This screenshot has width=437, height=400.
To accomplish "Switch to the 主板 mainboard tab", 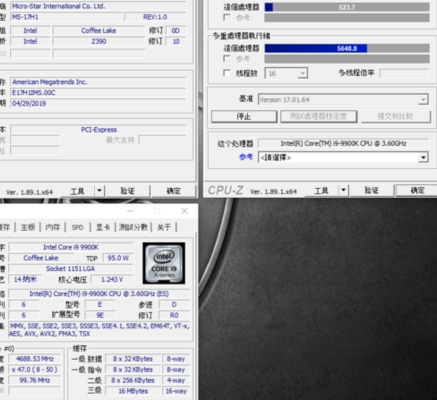I will [x=28, y=227].
